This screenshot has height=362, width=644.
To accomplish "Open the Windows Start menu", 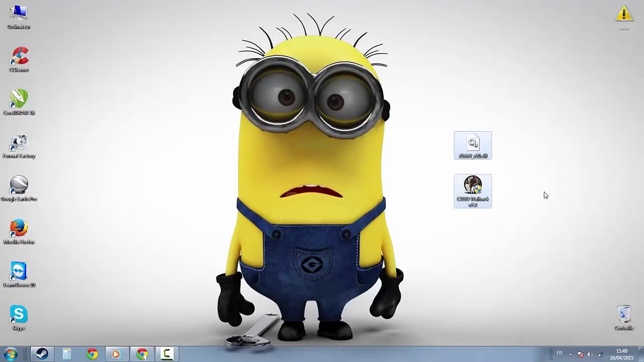I will [x=11, y=354].
